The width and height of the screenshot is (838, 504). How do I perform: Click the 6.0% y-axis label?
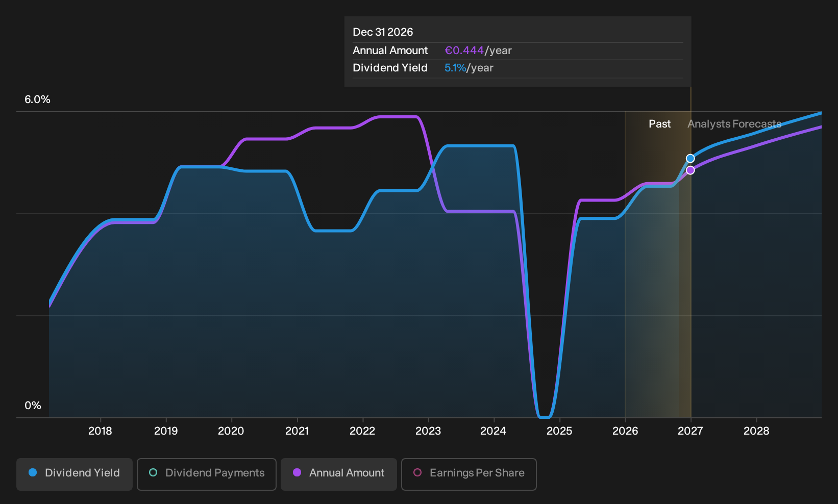pyautogui.click(x=37, y=99)
